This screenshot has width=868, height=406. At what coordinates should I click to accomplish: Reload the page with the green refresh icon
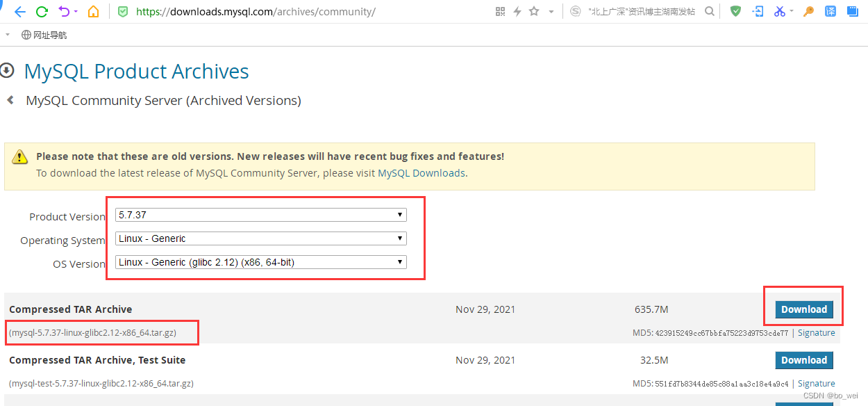pyautogui.click(x=42, y=12)
